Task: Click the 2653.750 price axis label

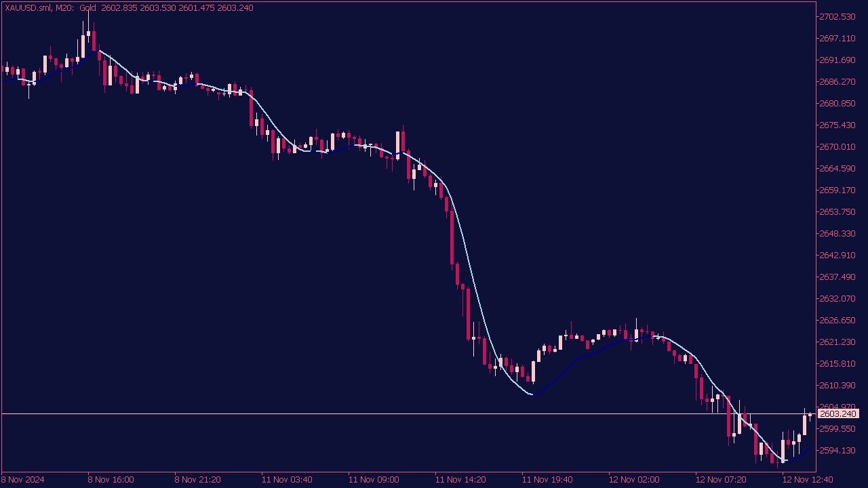Action: click(838, 211)
